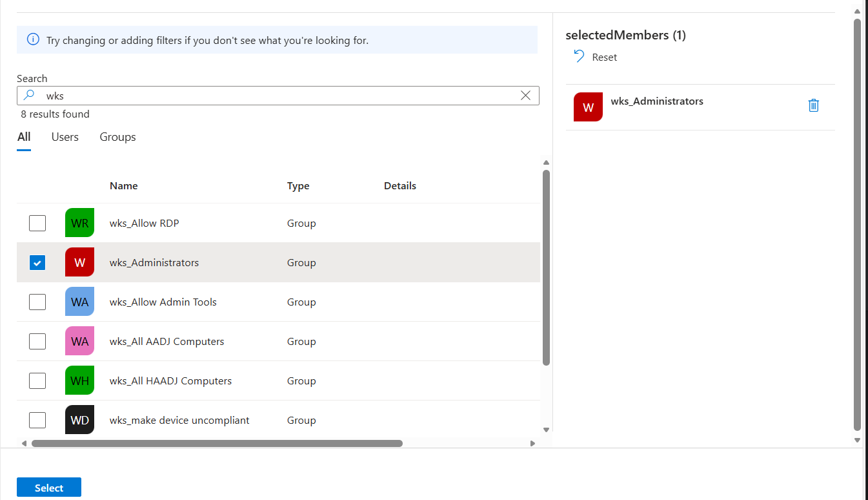Click the wks_make device uncompliant name text
The width and height of the screenshot is (868, 500).
click(179, 420)
